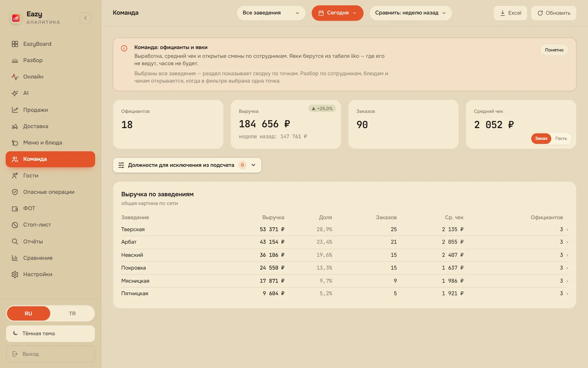The width and height of the screenshot is (588, 368).
Task: Collapse the sidebar with the arrow button
Action: click(85, 18)
